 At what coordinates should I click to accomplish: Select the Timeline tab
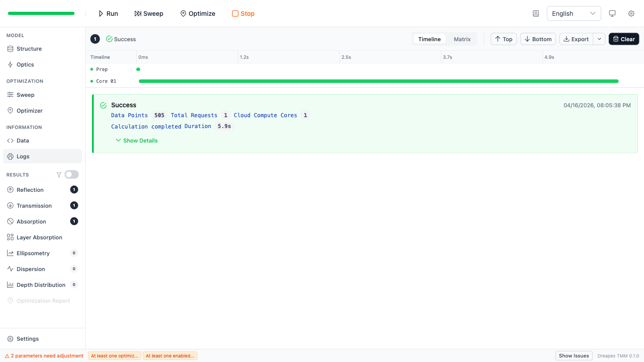(429, 39)
